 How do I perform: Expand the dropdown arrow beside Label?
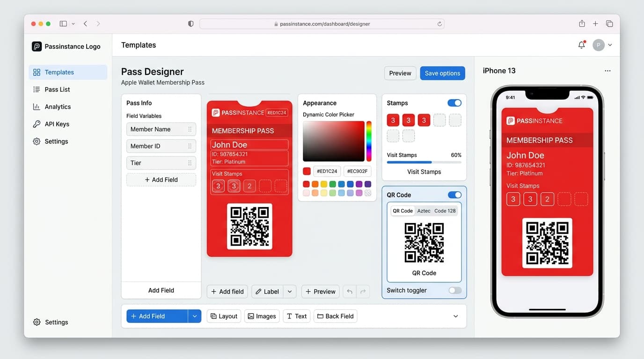point(290,292)
